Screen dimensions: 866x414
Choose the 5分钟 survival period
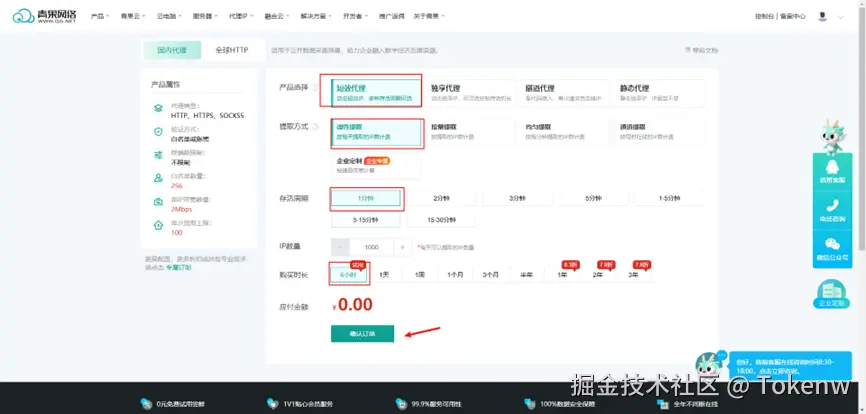click(593, 198)
